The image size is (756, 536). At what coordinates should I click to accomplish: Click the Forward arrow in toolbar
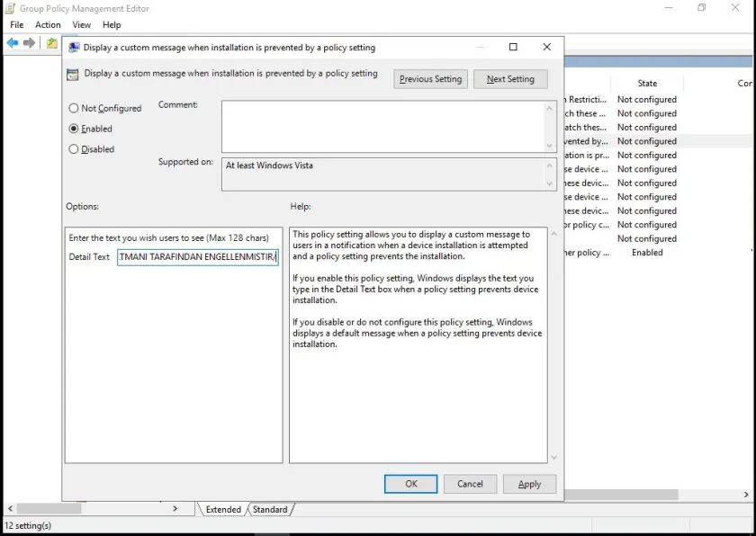coord(30,43)
